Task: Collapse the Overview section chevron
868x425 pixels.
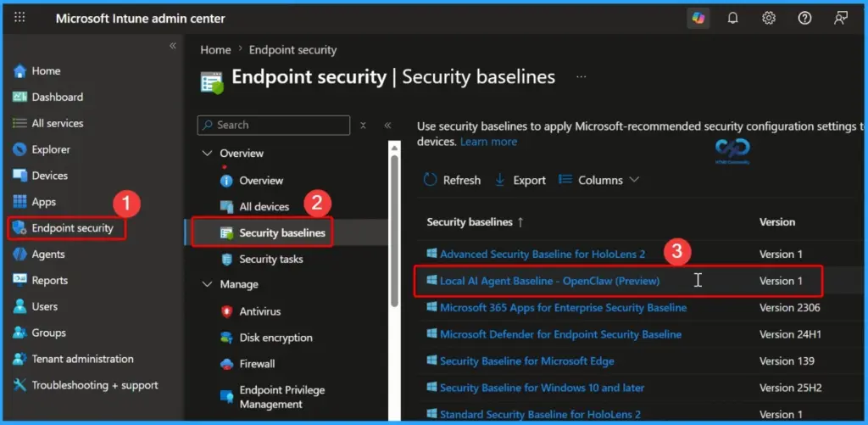Action: coord(208,153)
